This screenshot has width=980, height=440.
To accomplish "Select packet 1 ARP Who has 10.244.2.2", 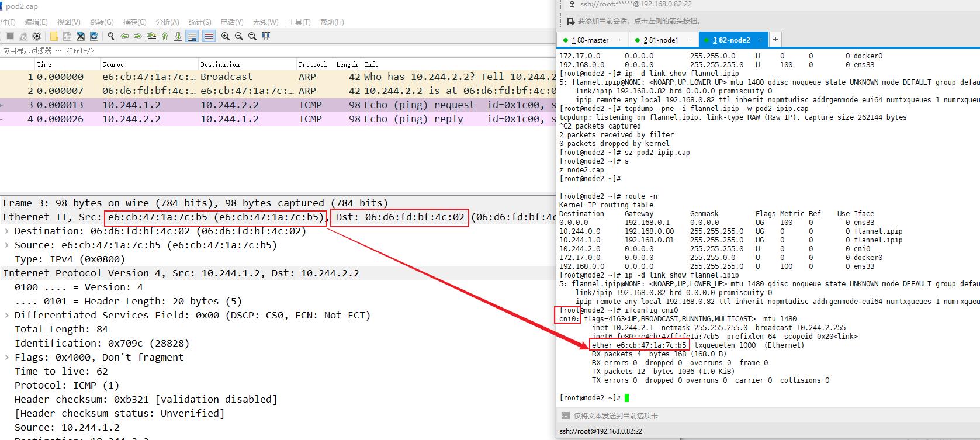I will tap(278, 77).
